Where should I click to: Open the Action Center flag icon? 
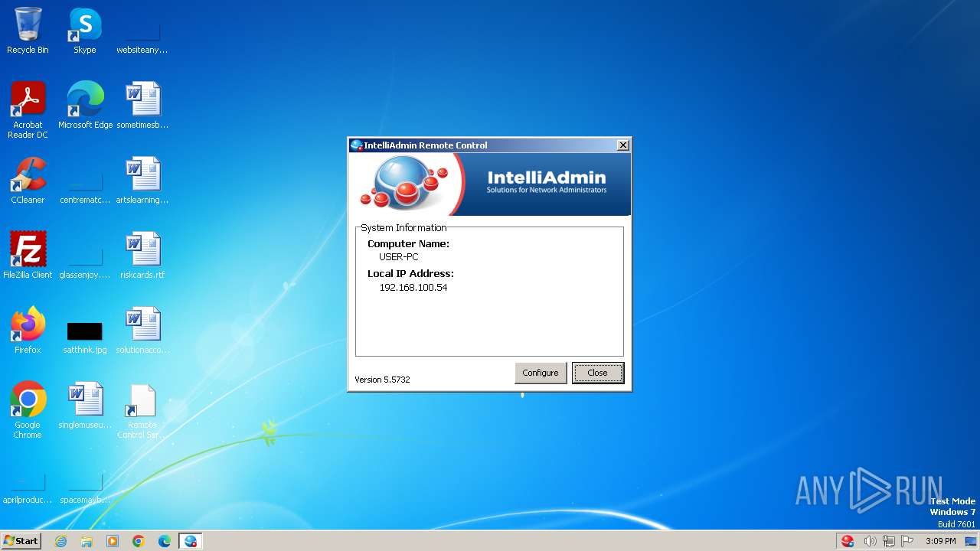click(907, 541)
